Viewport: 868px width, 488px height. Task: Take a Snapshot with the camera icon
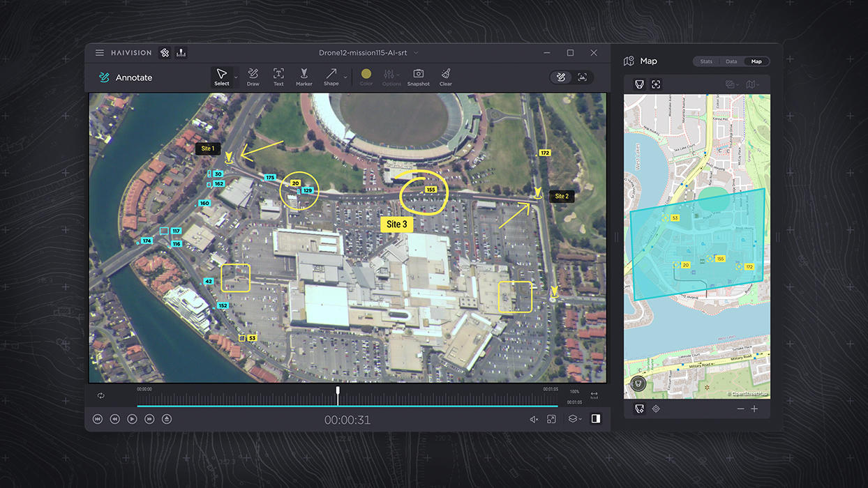click(419, 77)
